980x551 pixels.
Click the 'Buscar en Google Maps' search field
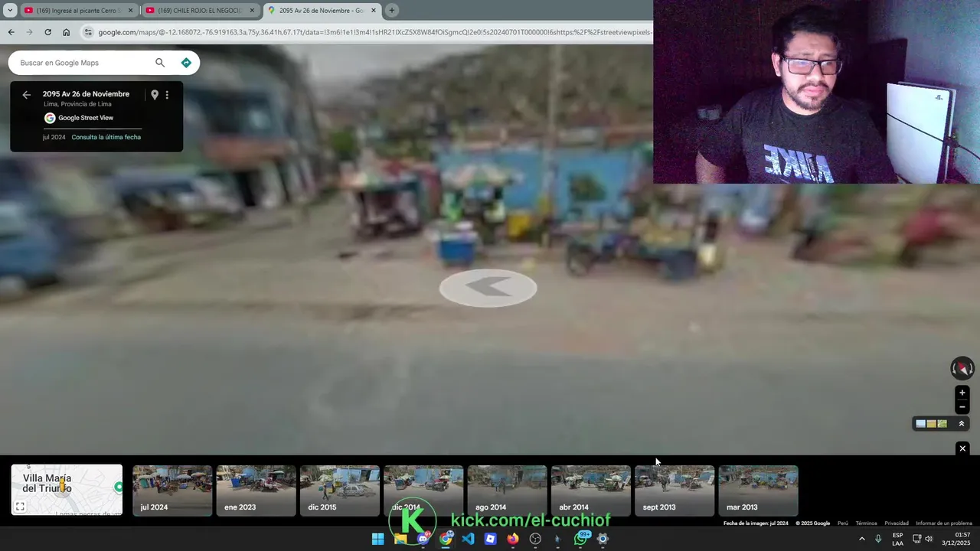[x=84, y=63]
